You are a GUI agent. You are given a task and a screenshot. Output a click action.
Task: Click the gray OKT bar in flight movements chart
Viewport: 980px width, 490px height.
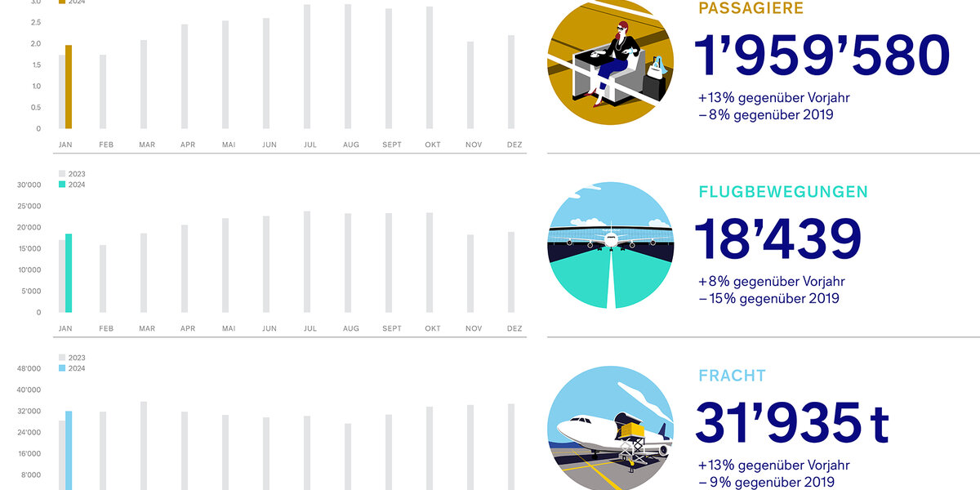(x=430, y=263)
